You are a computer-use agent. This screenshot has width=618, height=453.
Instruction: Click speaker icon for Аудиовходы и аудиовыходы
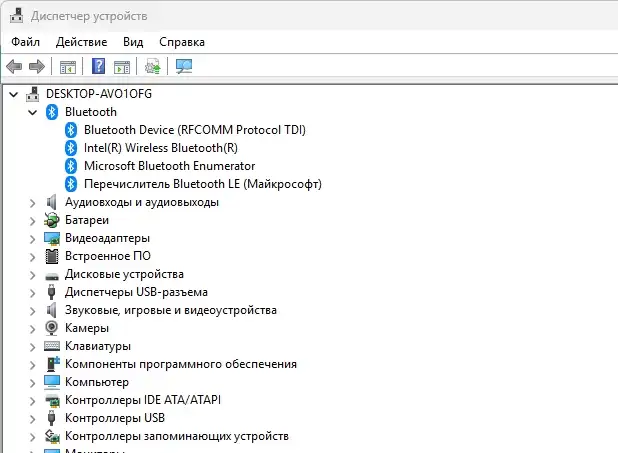coord(52,202)
